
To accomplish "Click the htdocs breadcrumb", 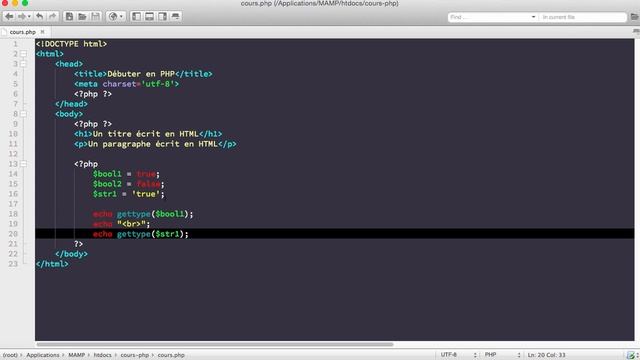I will tap(102, 355).
